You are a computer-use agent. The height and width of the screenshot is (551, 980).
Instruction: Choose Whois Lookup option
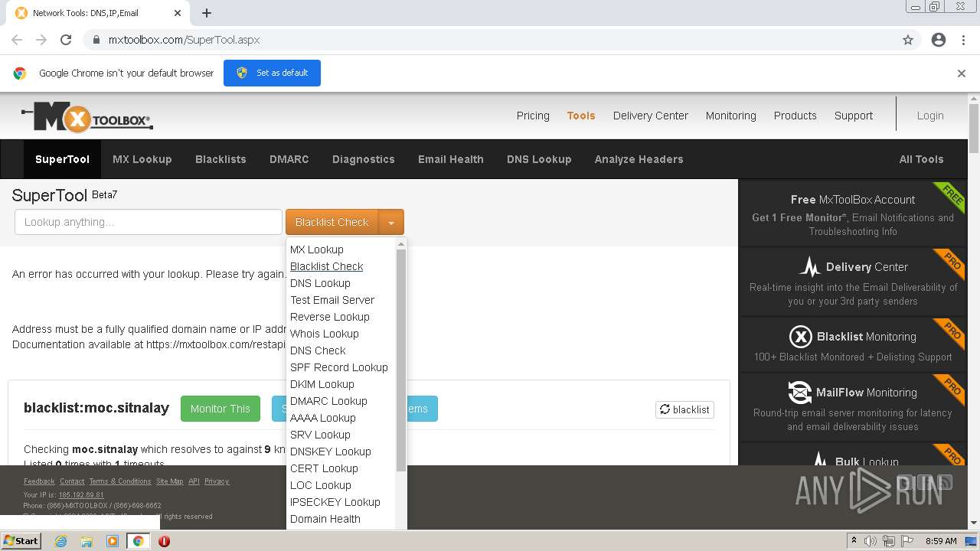[325, 334]
